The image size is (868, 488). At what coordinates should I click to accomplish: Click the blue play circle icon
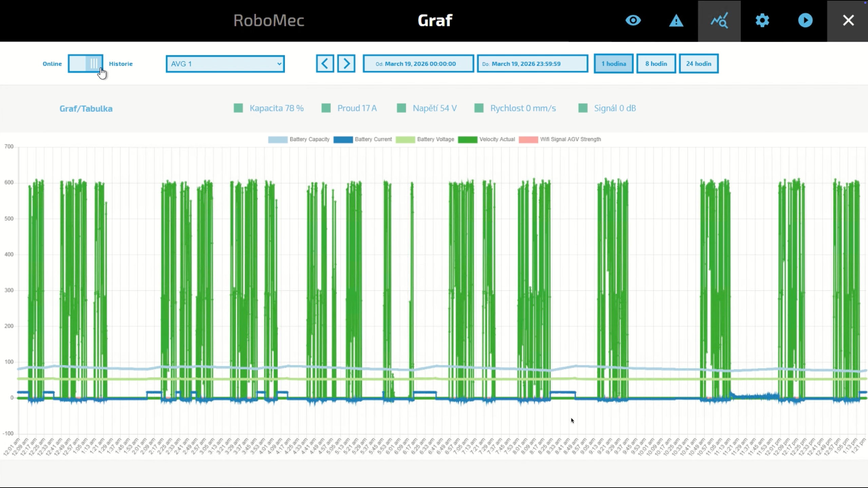click(x=805, y=21)
